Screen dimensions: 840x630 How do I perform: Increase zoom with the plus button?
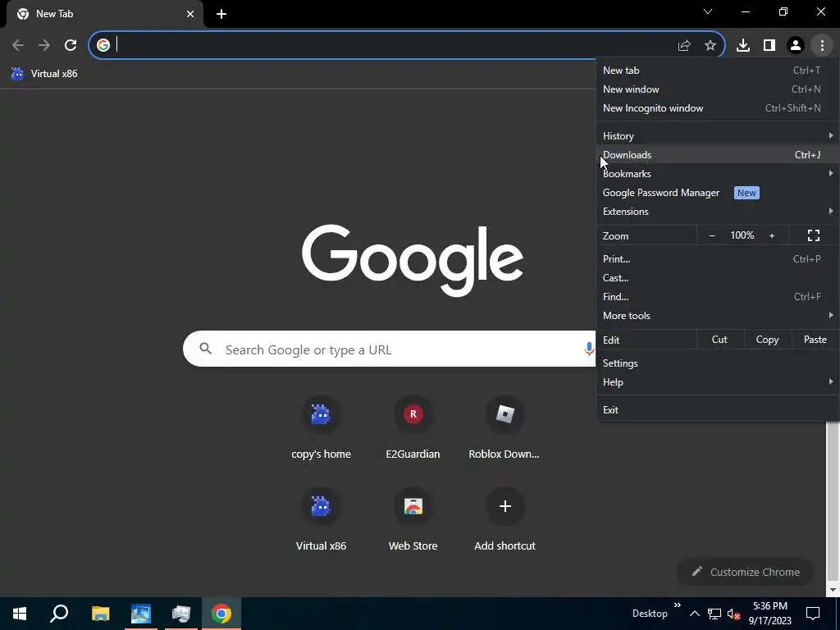pos(772,235)
